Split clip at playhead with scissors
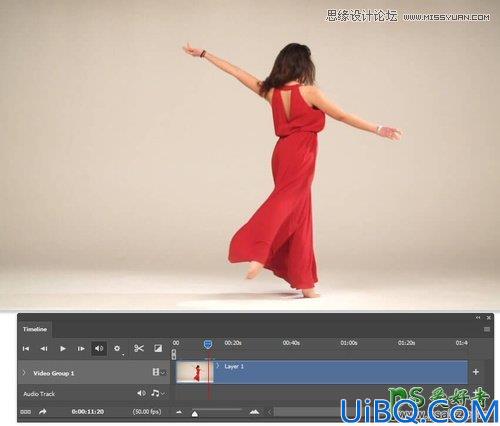The image size is (500, 426). click(x=139, y=349)
